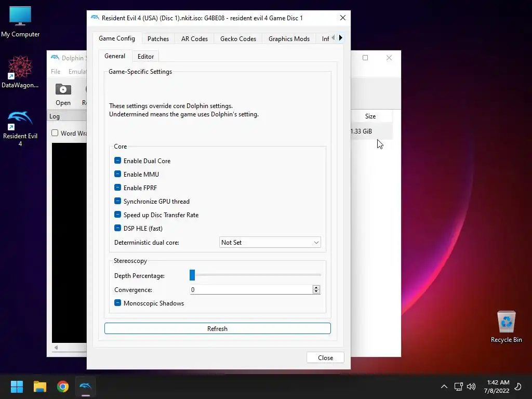Open File Explorer from the taskbar
Image resolution: width=532 pixels, height=399 pixels.
pyautogui.click(x=39, y=387)
